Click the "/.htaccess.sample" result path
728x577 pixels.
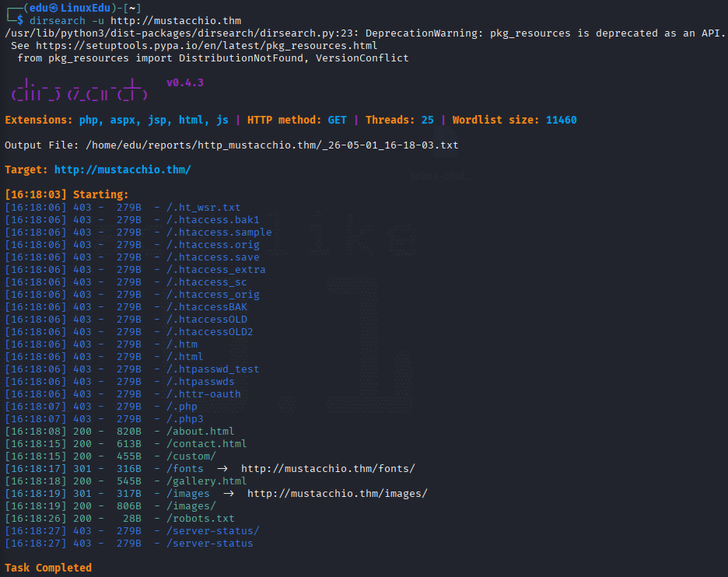[x=219, y=232]
